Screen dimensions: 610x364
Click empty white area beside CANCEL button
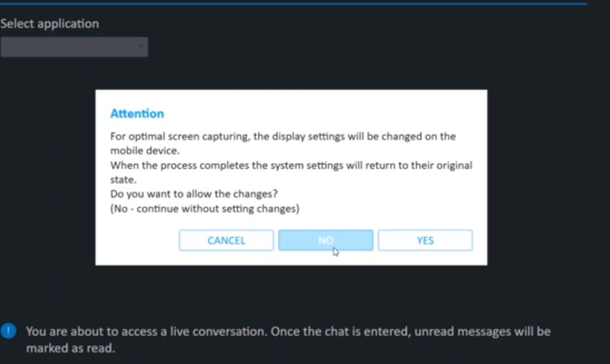138,240
